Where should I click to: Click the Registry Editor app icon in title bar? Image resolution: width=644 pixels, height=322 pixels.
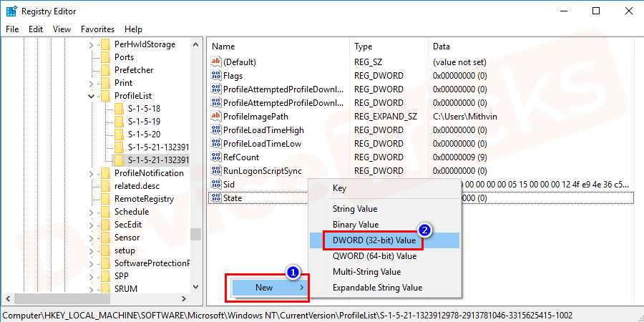[x=11, y=11]
